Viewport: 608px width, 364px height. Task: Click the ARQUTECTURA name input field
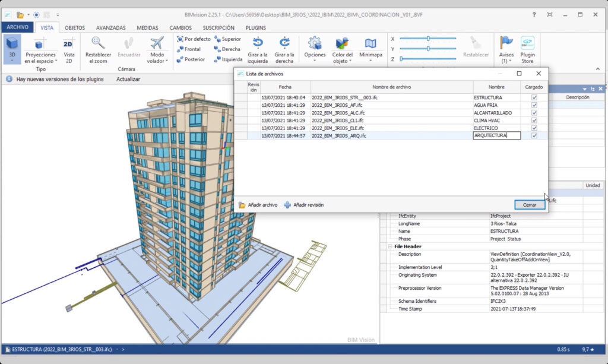pyautogui.click(x=497, y=135)
